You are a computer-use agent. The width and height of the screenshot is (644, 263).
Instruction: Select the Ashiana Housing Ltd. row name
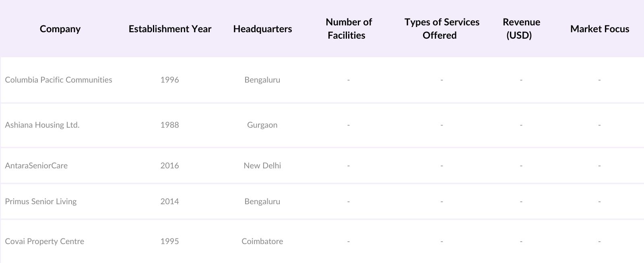pyautogui.click(x=42, y=125)
